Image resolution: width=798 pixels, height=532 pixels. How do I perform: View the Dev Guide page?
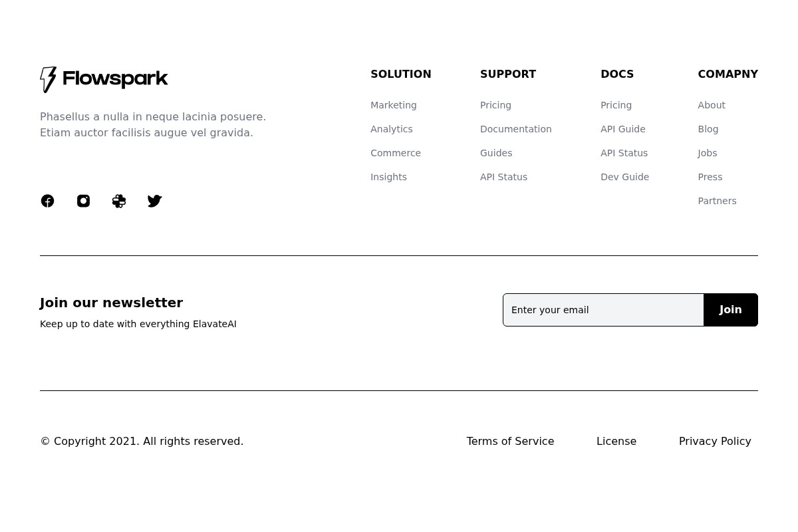click(624, 177)
